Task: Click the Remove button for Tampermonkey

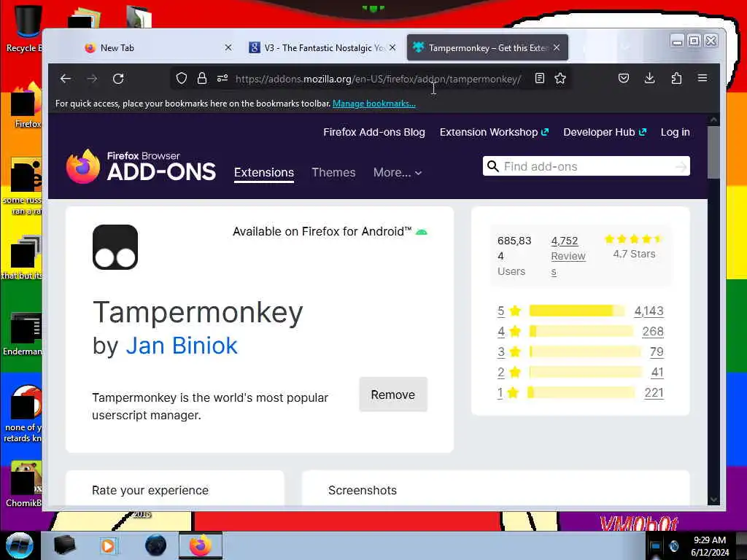Action: click(x=393, y=394)
